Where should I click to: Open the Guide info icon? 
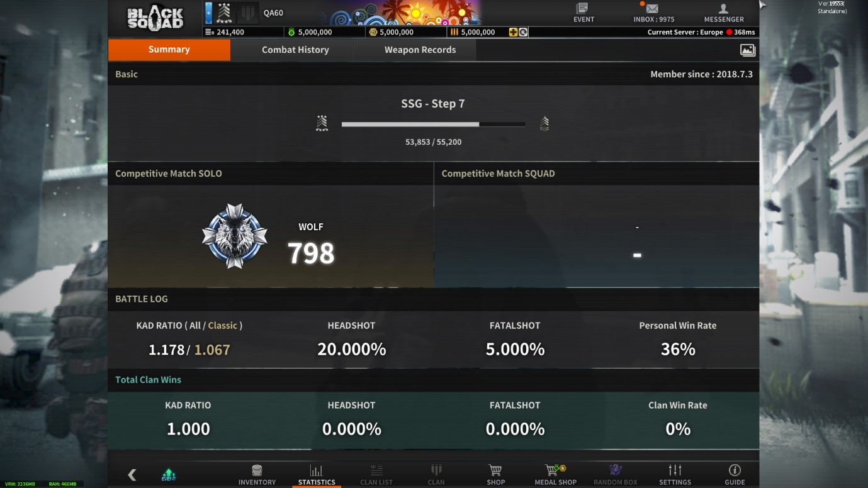(x=735, y=470)
